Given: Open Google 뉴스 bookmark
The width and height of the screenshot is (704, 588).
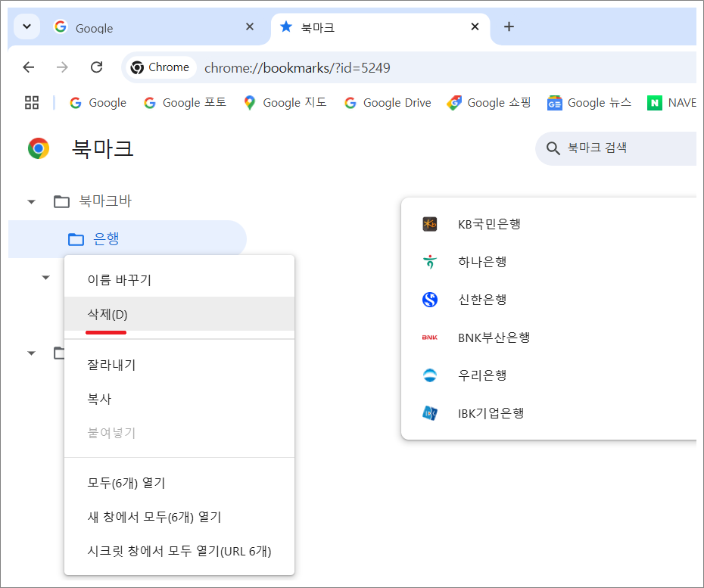Looking at the screenshot, I should click(x=590, y=103).
